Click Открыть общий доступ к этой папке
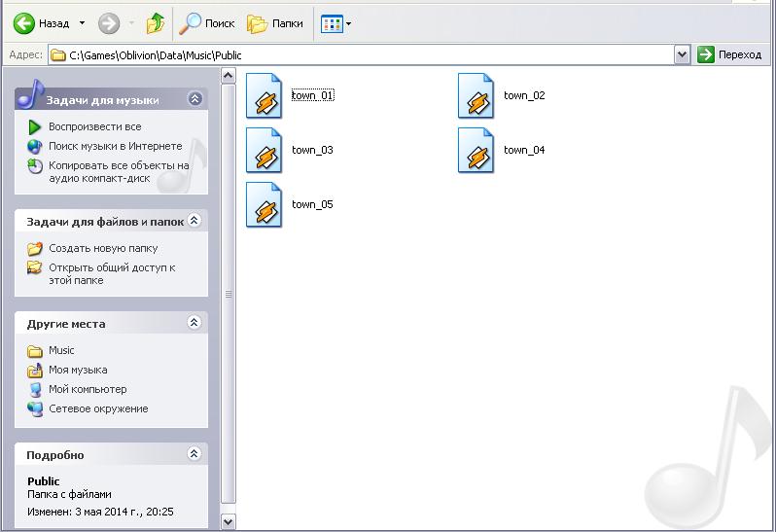The width and height of the screenshot is (776, 532). 112,273
